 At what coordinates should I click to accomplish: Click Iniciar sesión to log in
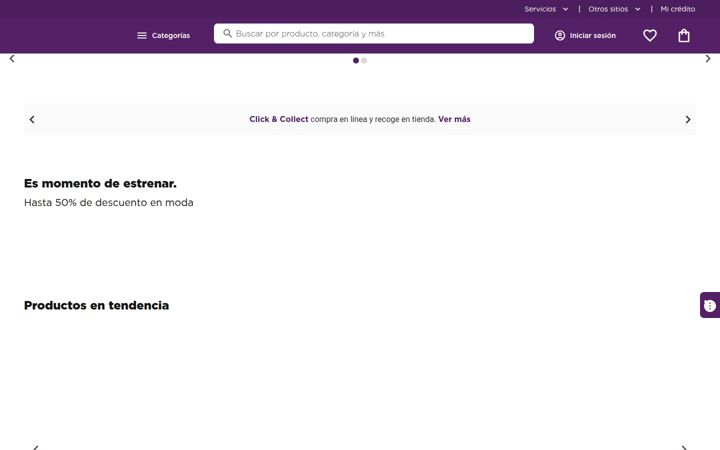point(585,35)
